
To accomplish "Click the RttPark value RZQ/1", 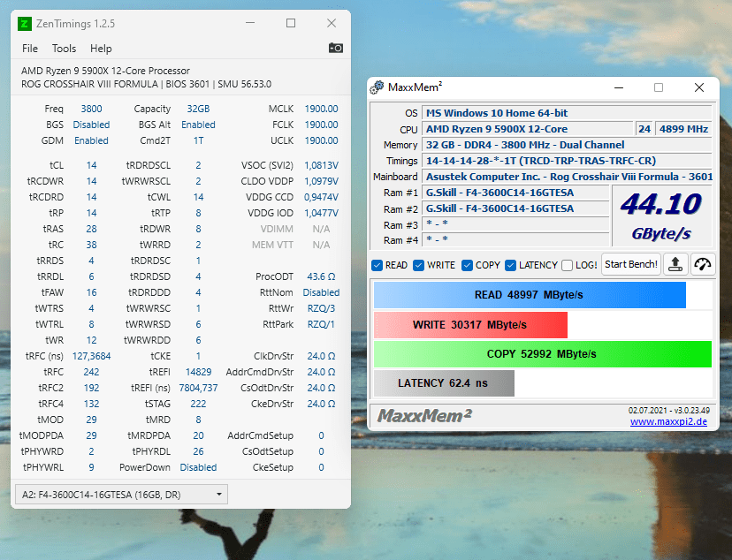I will [x=321, y=324].
